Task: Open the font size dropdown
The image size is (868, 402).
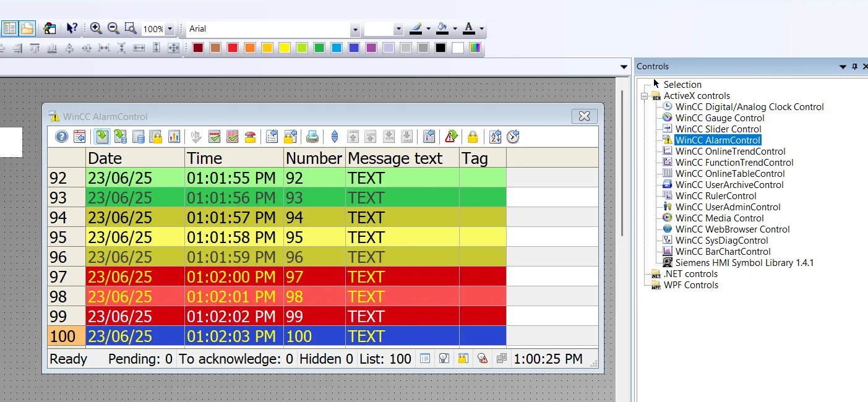Action: 398,29
